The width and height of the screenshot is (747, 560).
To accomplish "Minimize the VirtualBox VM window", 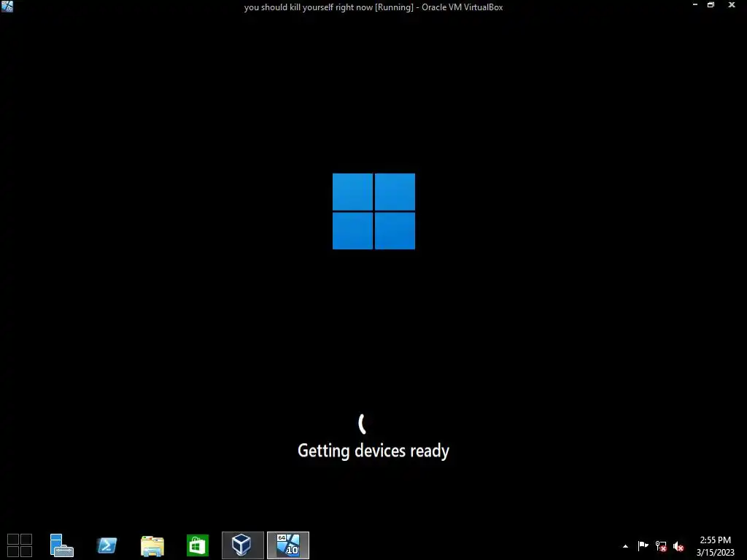I will 695,5.
